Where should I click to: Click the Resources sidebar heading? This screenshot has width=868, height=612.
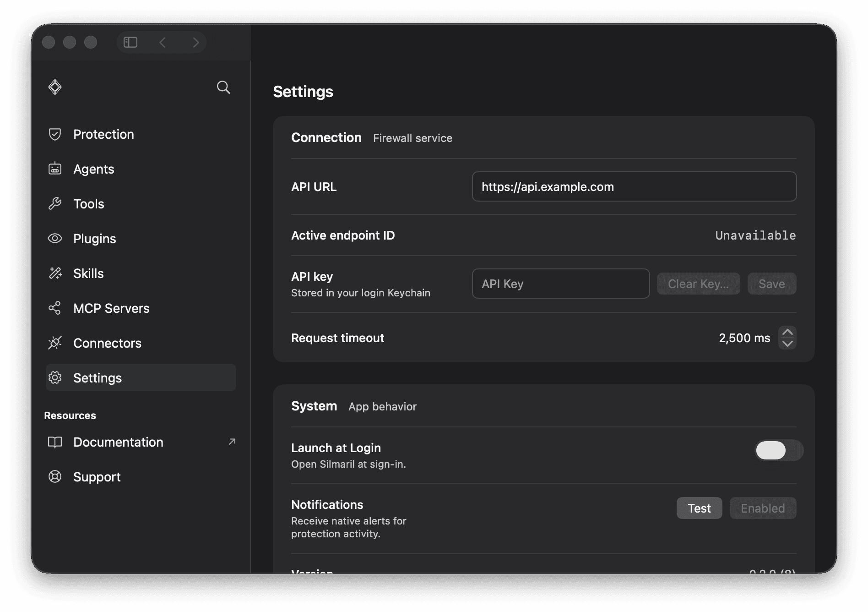(x=70, y=415)
